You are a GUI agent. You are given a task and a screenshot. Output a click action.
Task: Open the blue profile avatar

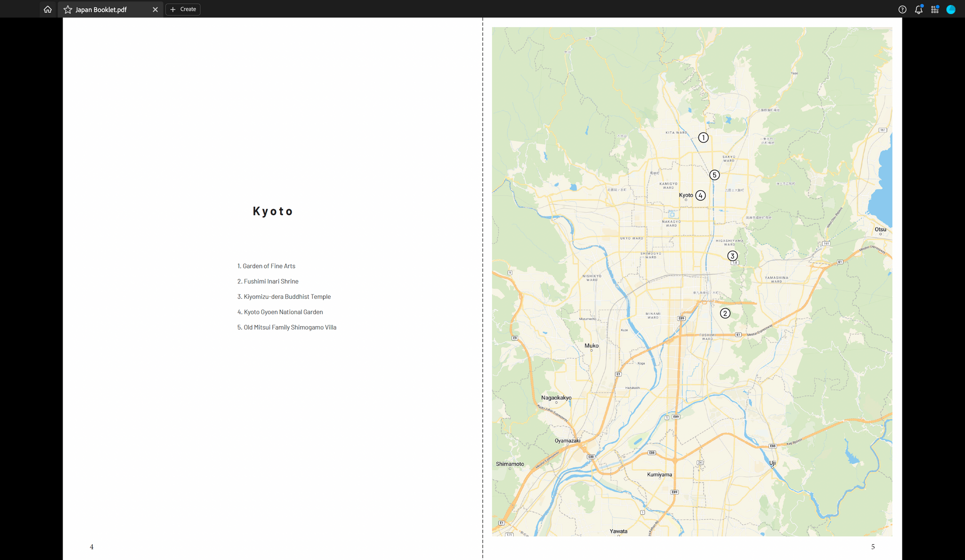pyautogui.click(x=951, y=9)
